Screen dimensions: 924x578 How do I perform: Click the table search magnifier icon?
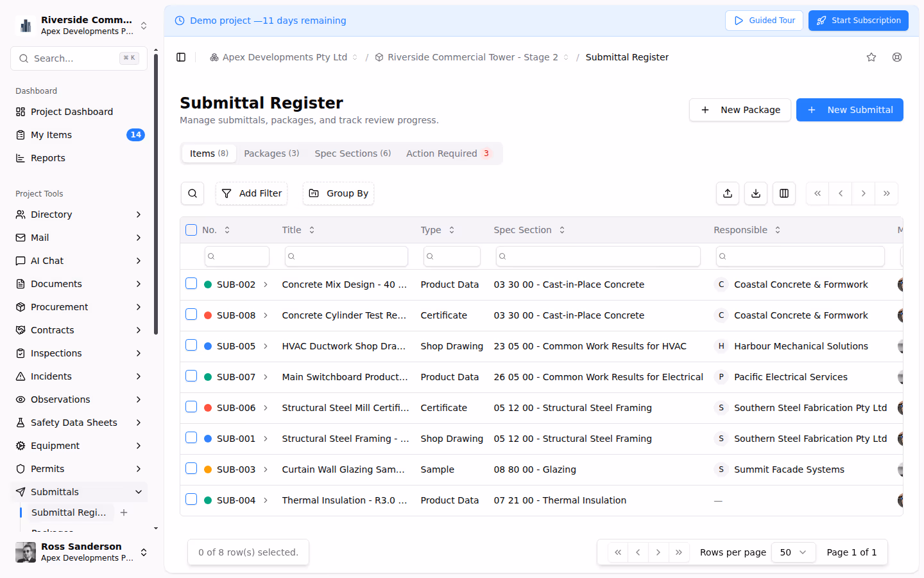coord(193,193)
